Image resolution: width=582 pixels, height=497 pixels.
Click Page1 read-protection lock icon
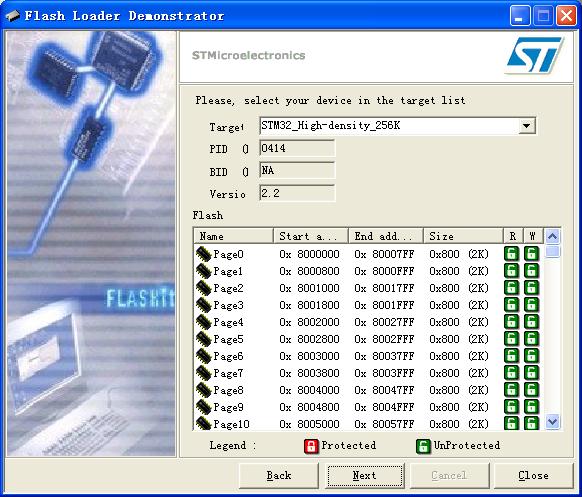[511, 271]
